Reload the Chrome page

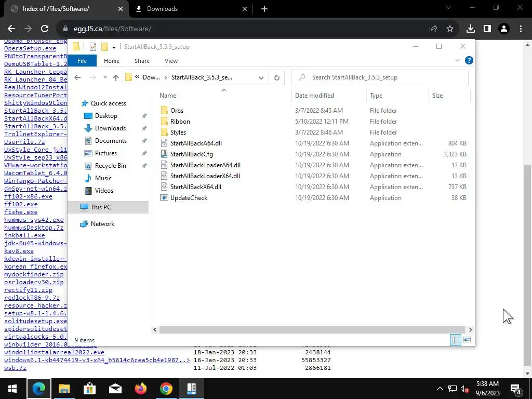point(45,29)
